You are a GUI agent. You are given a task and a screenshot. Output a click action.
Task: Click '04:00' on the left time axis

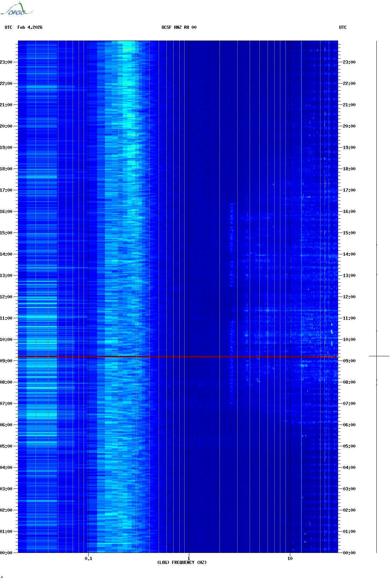click(x=6, y=468)
